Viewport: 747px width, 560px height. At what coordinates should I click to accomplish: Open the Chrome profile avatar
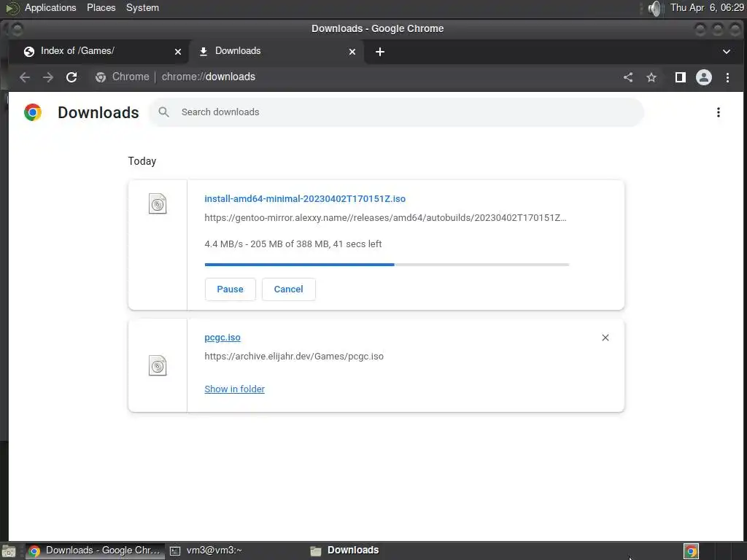(x=704, y=77)
